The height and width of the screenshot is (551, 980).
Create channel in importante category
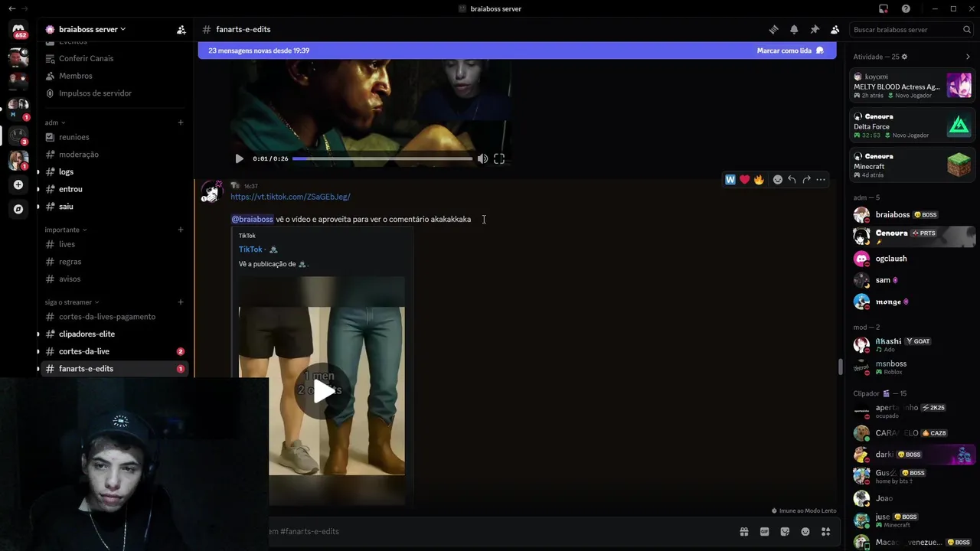[x=181, y=230]
